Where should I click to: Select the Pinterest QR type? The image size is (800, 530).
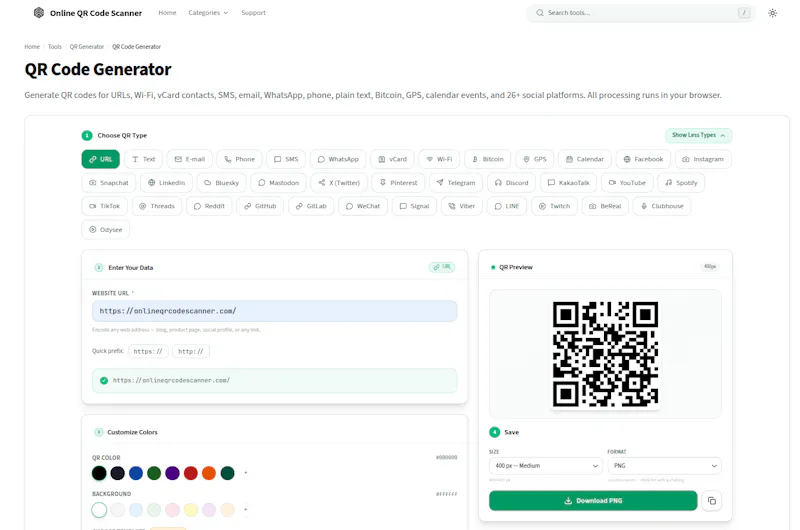point(398,183)
